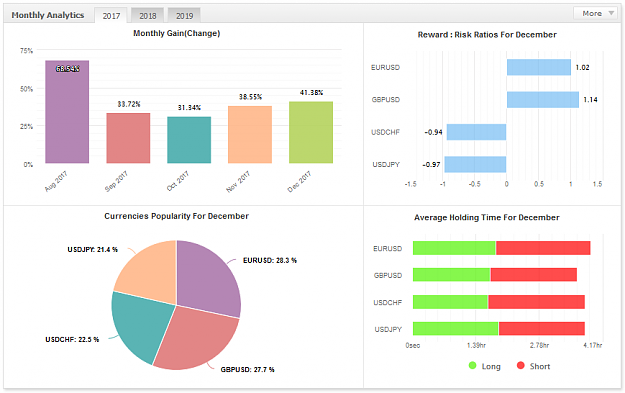Click the 'GBPUSD: 27.7 %' pie label
625x393 pixels.
click(248, 369)
